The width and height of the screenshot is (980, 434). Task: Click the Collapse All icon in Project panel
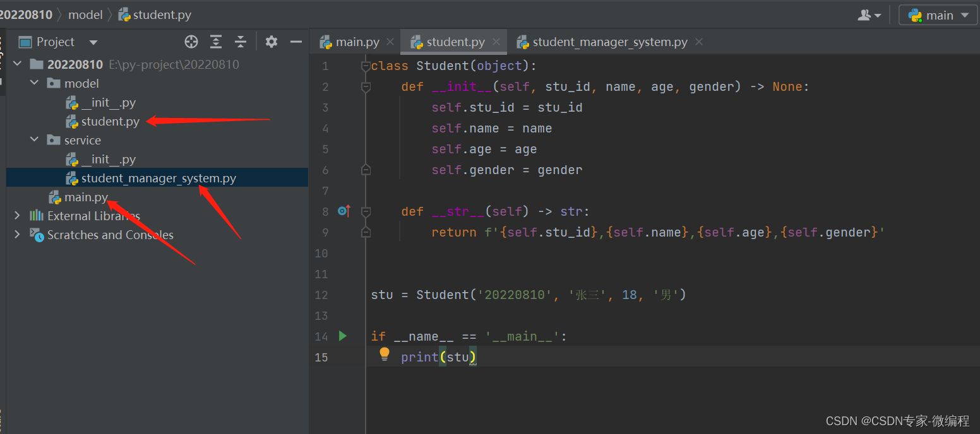tap(240, 42)
